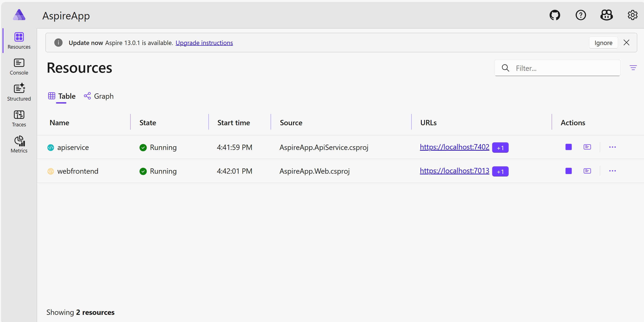Open Traces in the sidebar
Viewport: 644px width, 322px height.
pyautogui.click(x=19, y=119)
